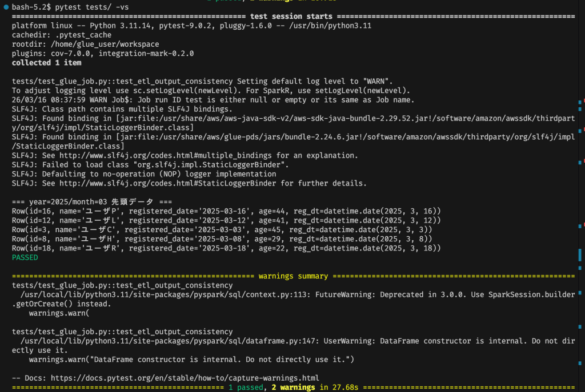
Task: Click the yellow "warnings summary" header
Action: coord(293,276)
